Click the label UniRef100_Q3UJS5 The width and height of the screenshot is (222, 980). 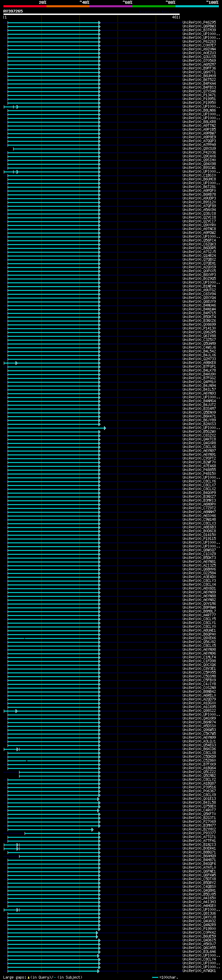(x=199, y=57)
